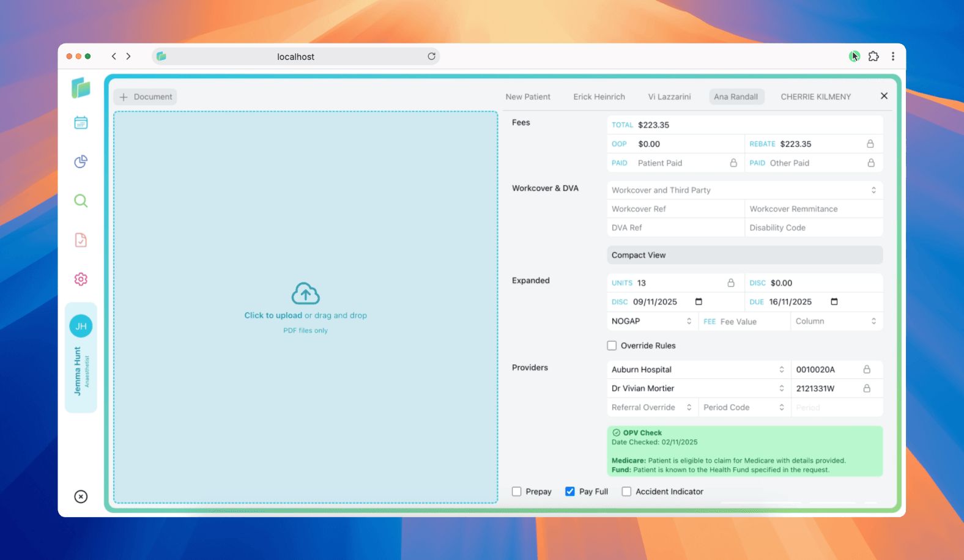Click the cloud upload icon
The height and width of the screenshot is (560, 964).
point(305,293)
